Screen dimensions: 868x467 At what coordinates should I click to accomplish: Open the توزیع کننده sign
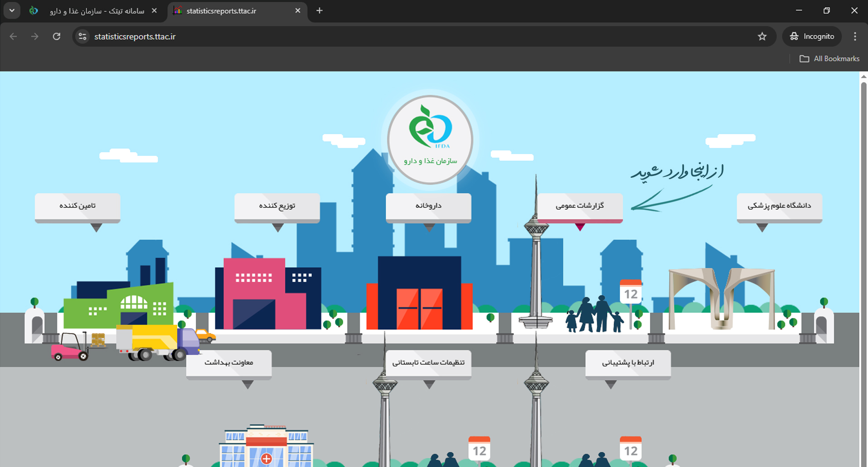277,206
